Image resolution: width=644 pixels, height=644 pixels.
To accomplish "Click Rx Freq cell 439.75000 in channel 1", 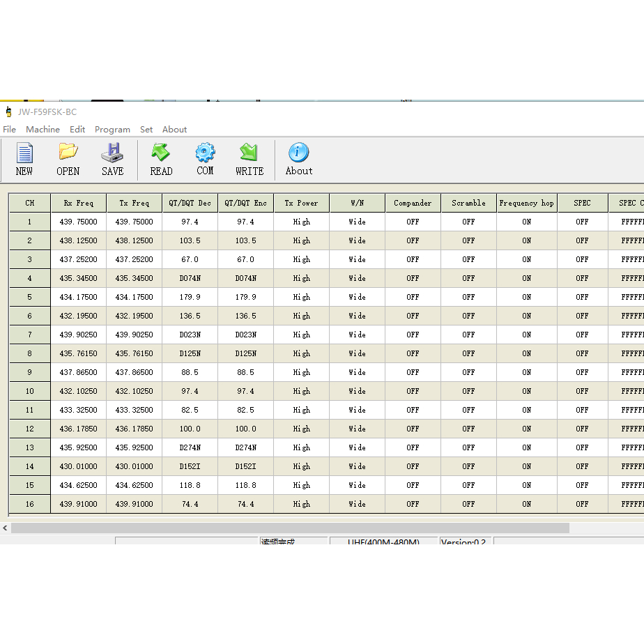I will [x=78, y=222].
